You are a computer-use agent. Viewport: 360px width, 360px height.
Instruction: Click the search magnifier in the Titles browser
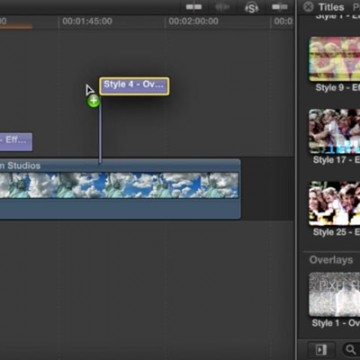(x=351, y=349)
